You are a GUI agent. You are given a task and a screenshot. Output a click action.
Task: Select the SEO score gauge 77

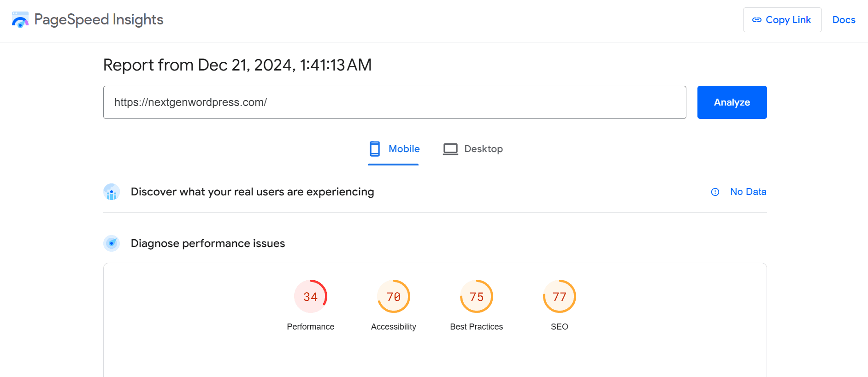[560, 296]
